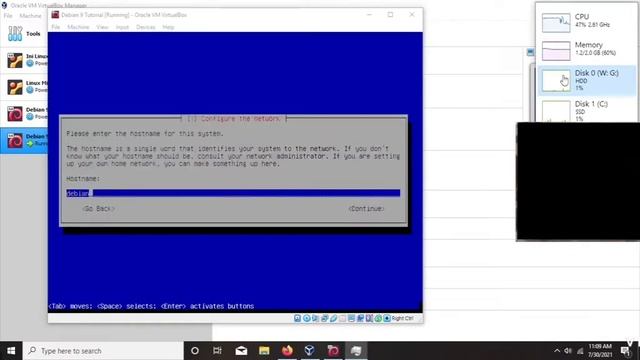The image size is (640, 360).
Task: Open the Windows Start menu
Action: pos(11,351)
